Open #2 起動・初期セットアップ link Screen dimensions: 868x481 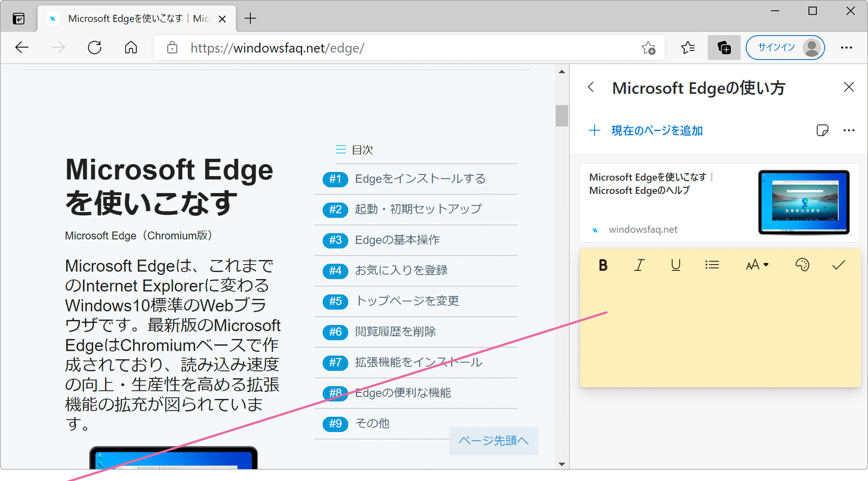tap(416, 210)
